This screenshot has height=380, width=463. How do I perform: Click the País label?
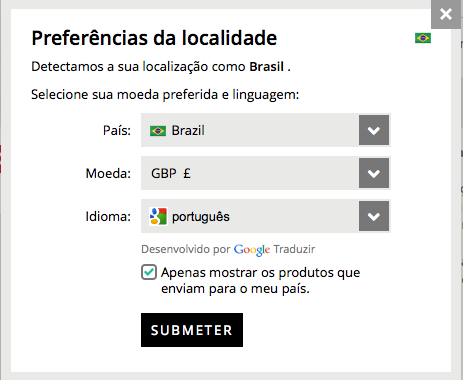click(x=117, y=130)
